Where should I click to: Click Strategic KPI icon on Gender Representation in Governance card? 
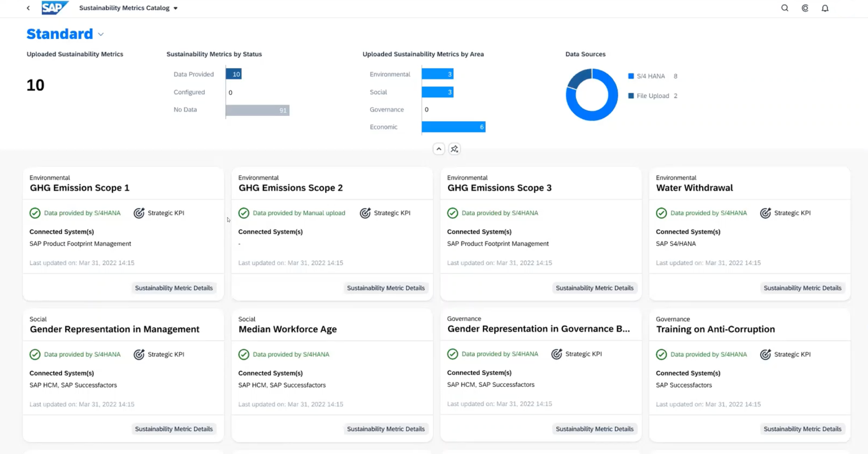click(557, 354)
